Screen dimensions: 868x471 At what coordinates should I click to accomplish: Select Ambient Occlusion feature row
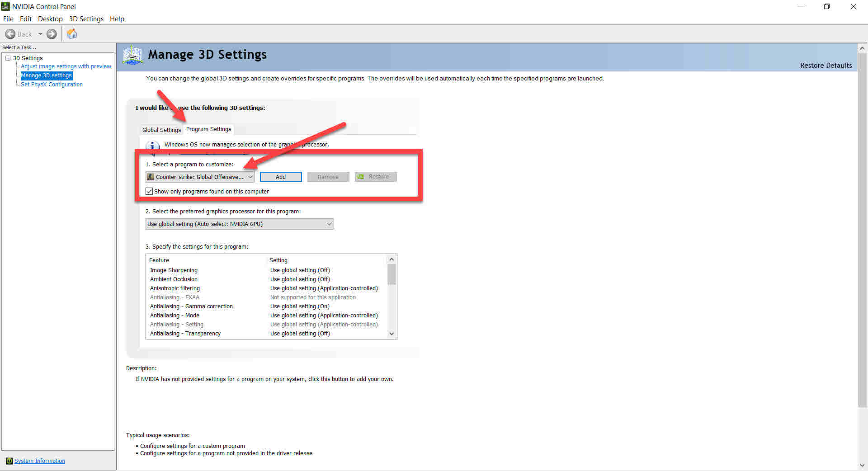click(267, 279)
